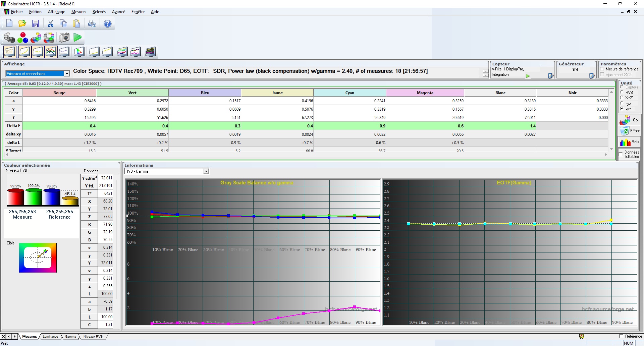Image resolution: width=644 pixels, height=346 pixels.
Task: Open the Mesures menu
Action: click(x=79, y=12)
